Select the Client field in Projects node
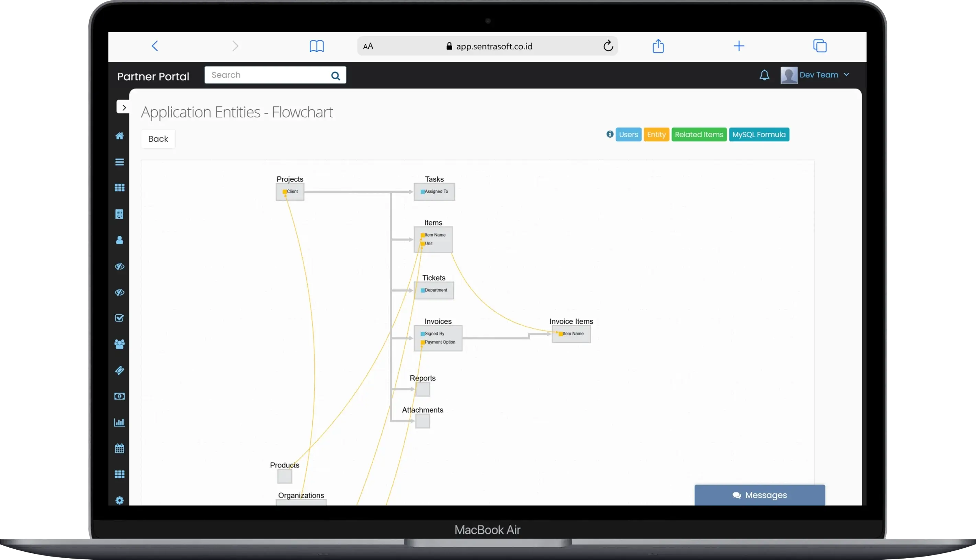This screenshot has width=976, height=560. [290, 191]
